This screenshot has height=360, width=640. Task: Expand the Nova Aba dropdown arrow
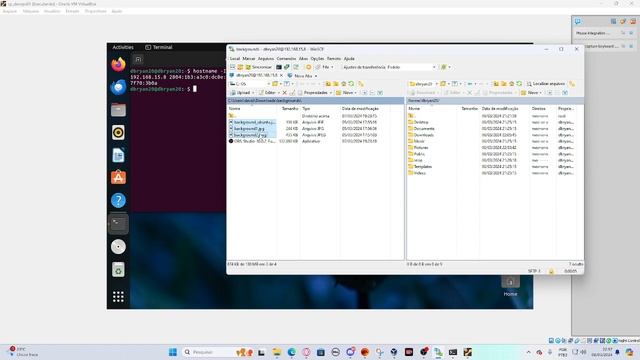coord(316,76)
